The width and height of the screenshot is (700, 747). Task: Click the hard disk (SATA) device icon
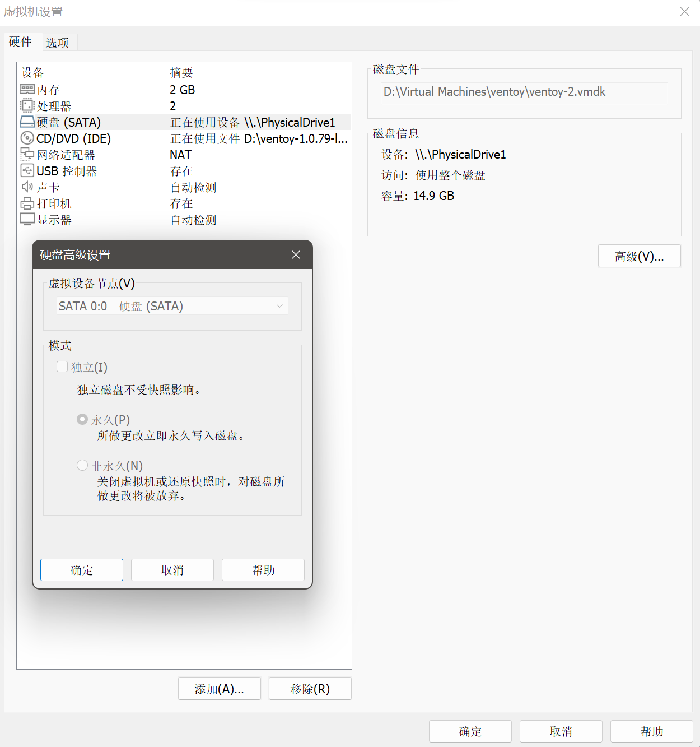tap(27, 122)
